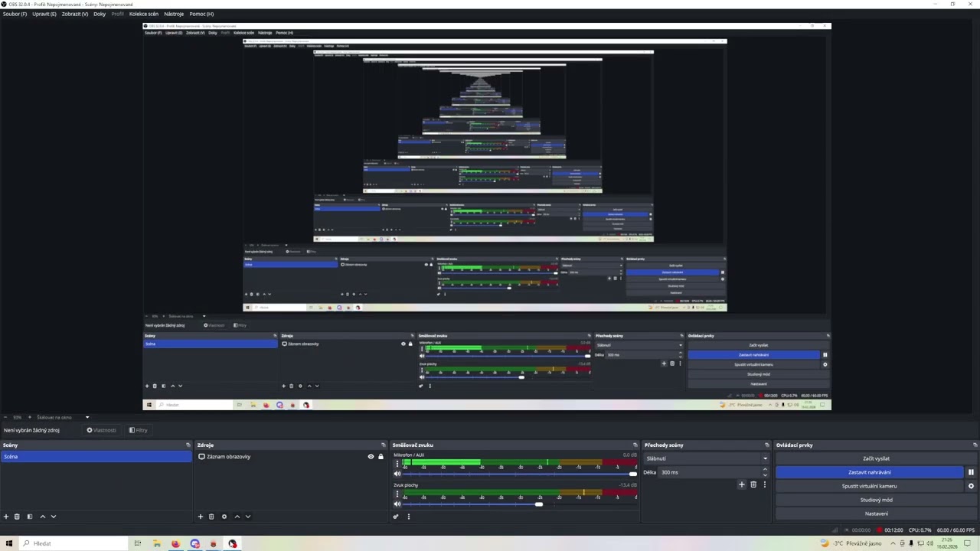Increase transition duration with up arrow
980x551 pixels.
point(765,470)
